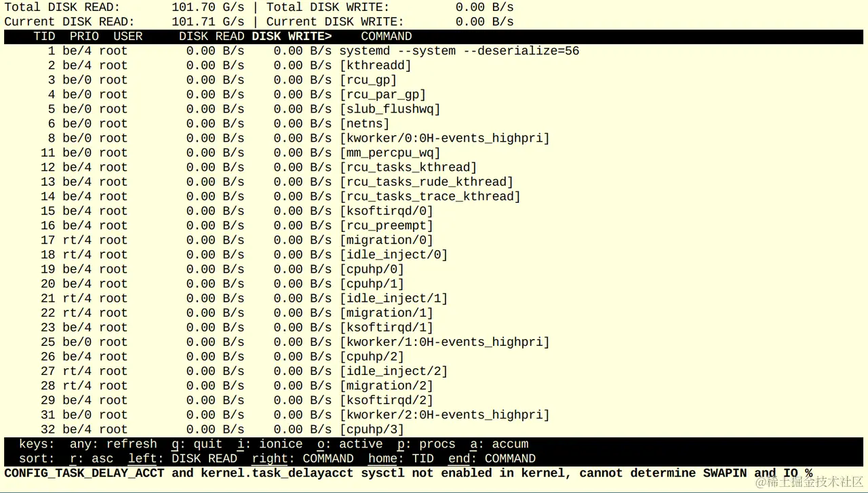Select the [kworker/2:0H-events_highpri] command
The height and width of the screenshot is (493, 868).
click(x=445, y=415)
